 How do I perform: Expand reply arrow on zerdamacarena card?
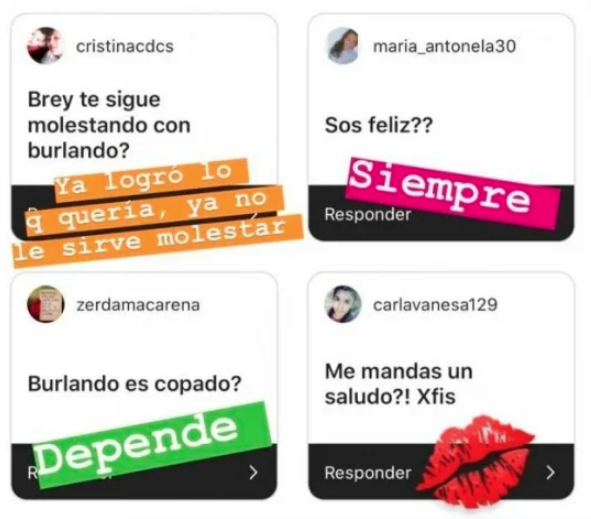click(x=254, y=472)
